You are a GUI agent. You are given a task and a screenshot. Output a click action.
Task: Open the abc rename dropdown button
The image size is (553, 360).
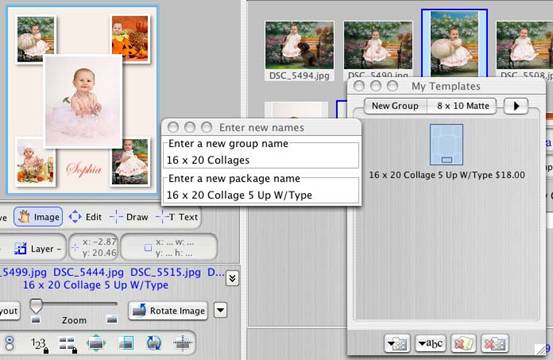[x=431, y=343]
